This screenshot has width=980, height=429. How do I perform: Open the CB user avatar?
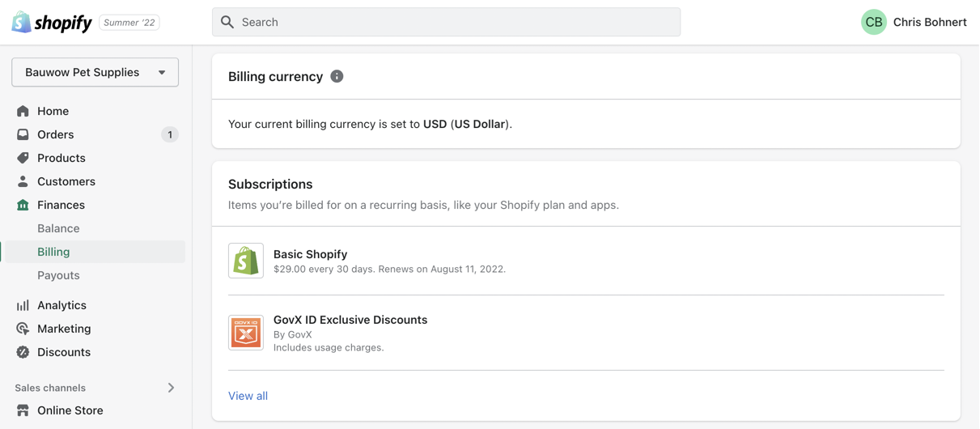pos(874,22)
